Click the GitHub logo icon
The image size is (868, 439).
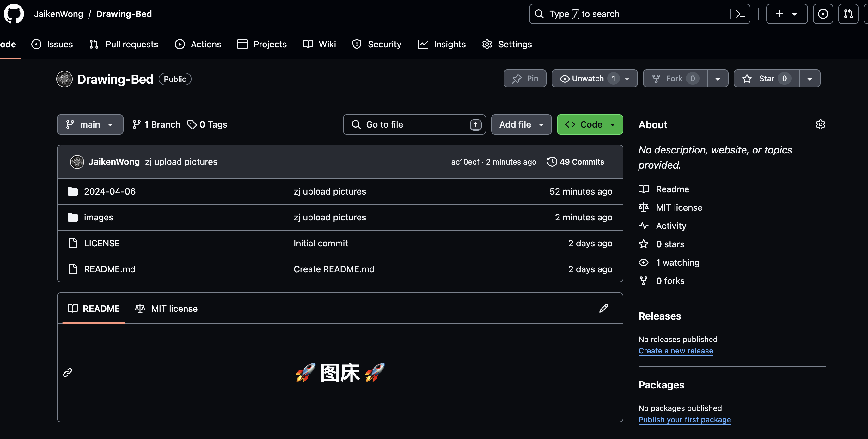click(x=14, y=14)
